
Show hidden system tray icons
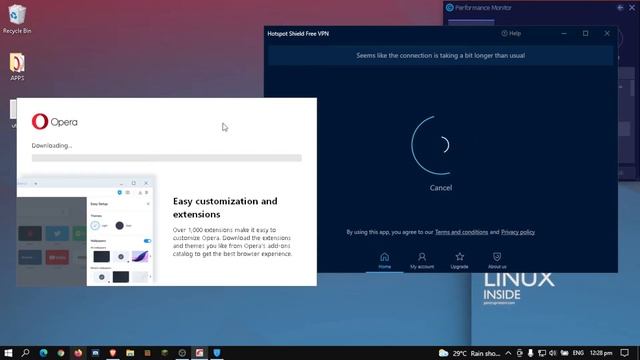click(508, 353)
